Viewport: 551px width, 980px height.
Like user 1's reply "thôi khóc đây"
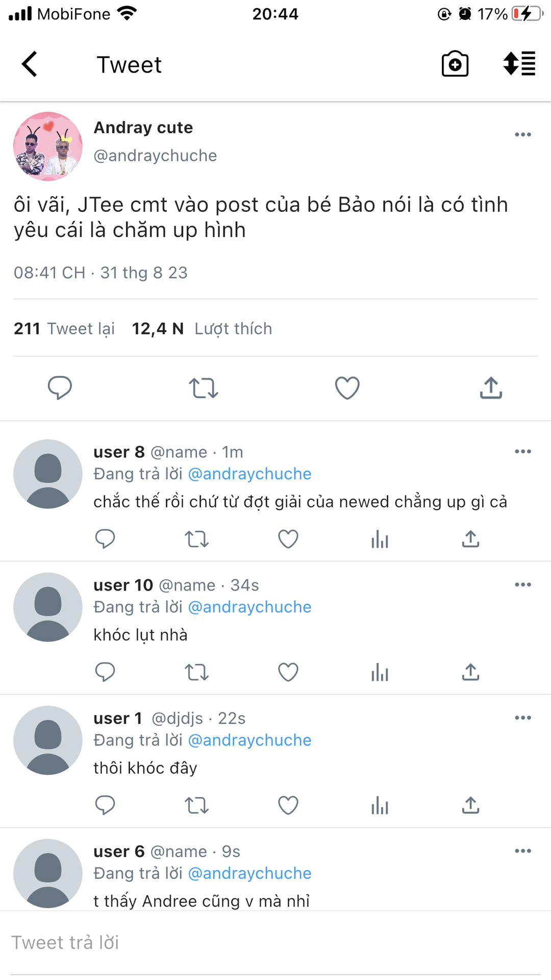coord(288,805)
